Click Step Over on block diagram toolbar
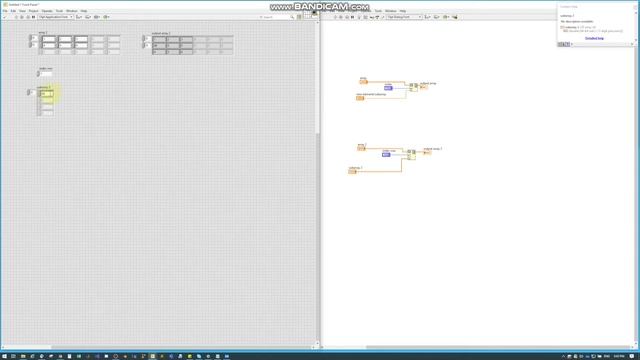 [x=377, y=17]
